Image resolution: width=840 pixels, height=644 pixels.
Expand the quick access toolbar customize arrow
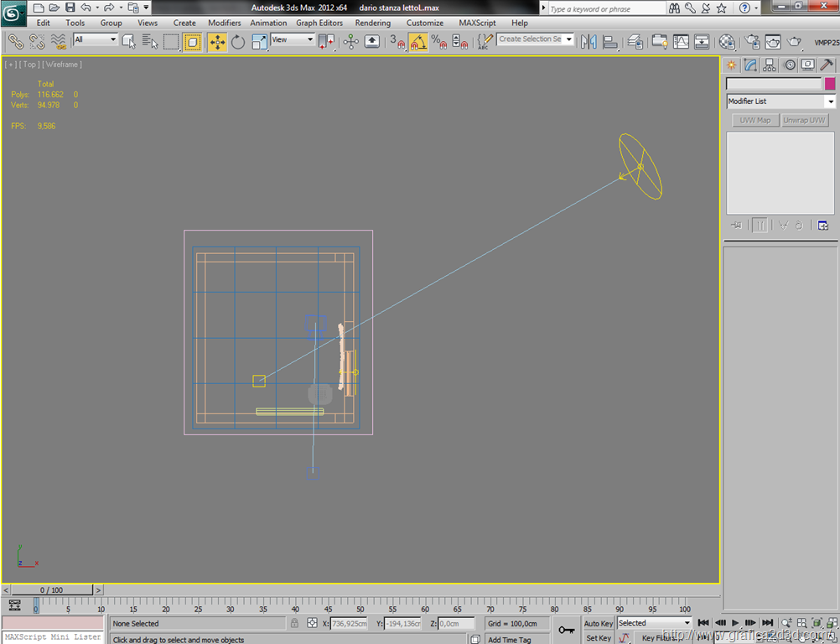coord(146,8)
